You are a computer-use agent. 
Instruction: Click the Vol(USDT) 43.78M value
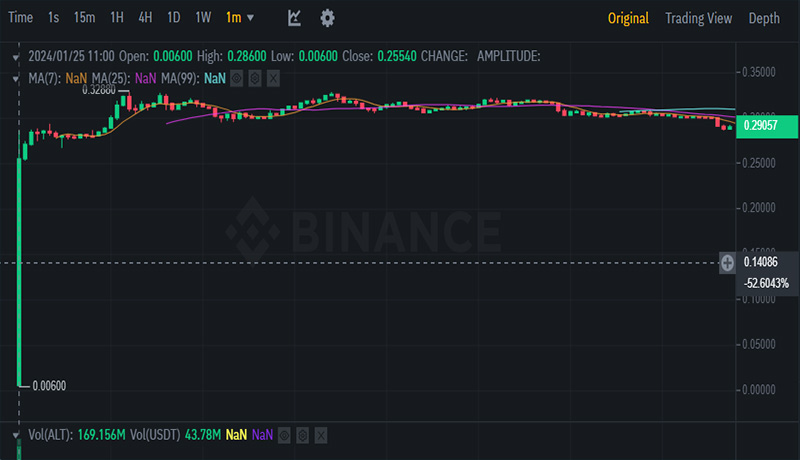pos(203,435)
